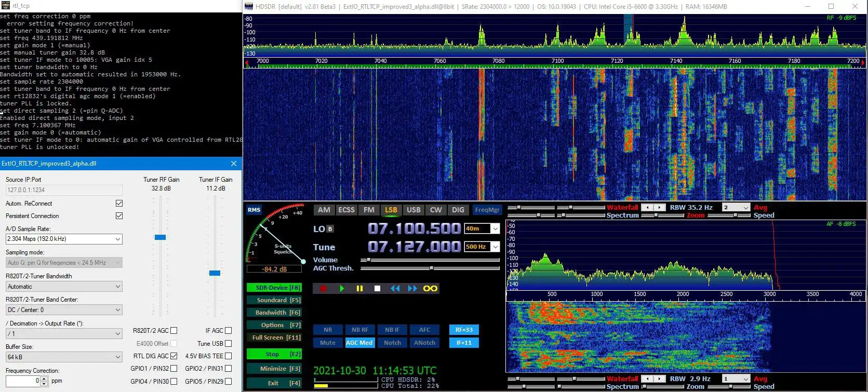Click the Stop [F2] button
868x392 pixels.
coord(274,354)
